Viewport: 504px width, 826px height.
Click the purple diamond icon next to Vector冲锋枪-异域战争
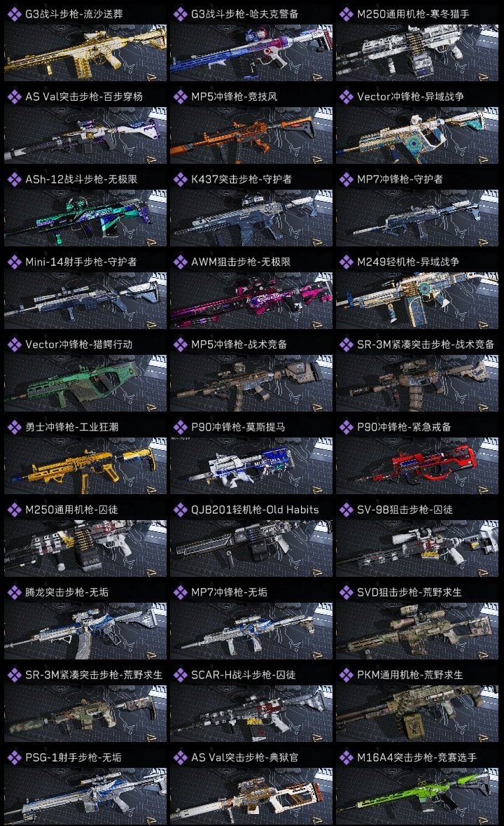346,97
